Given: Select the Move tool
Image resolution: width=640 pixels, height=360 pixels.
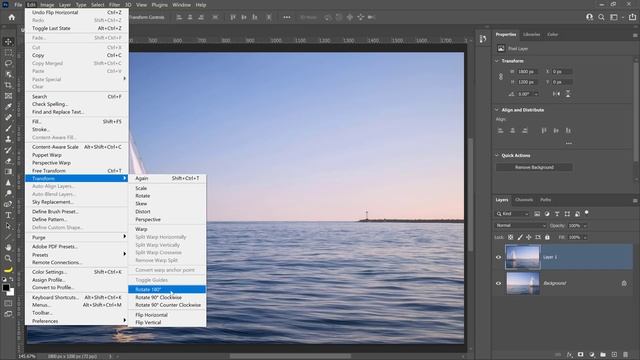Looking at the screenshot, I should pyautogui.click(x=8, y=42).
